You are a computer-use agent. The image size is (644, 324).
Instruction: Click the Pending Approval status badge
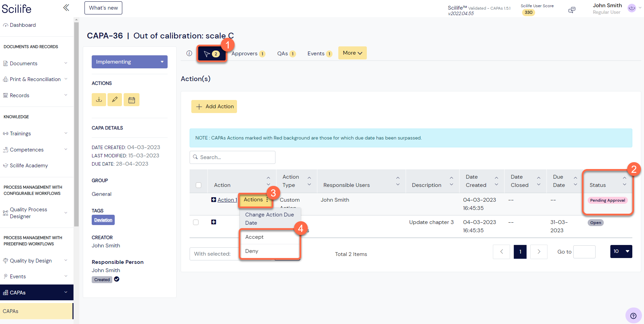tap(607, 200)
